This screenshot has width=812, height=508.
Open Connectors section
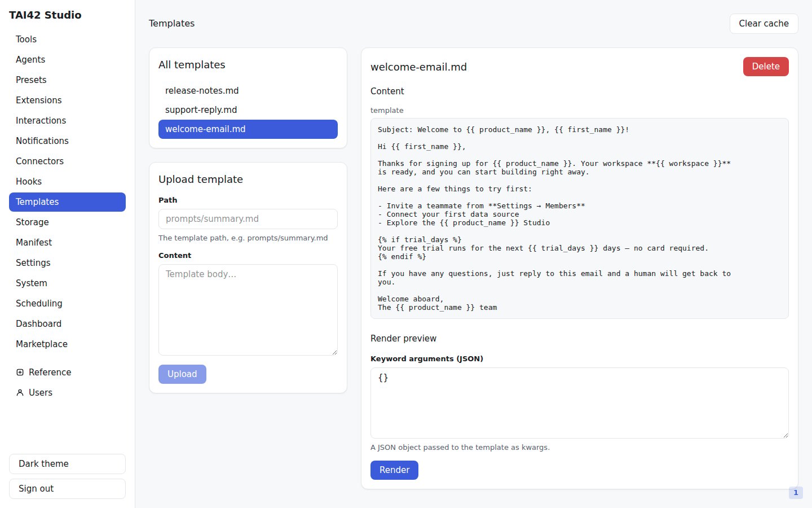pyautogui.click(x=67, y=161)
